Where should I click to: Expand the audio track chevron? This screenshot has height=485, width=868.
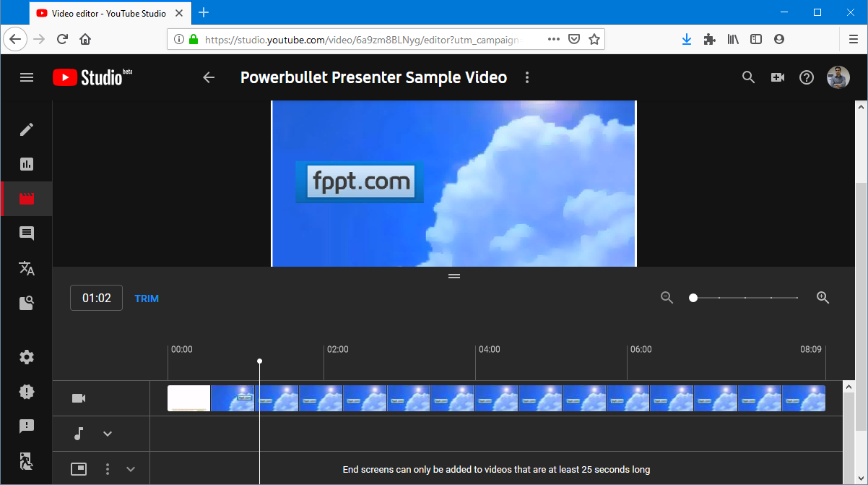pyautogui.click(x=108, y=434)
